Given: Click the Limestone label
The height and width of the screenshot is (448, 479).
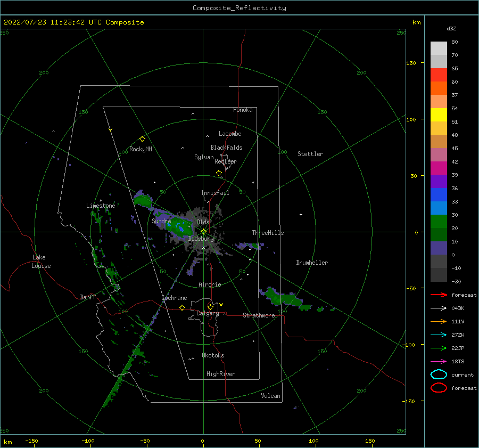Looking at the screenshot, I should (x=101, y=206).
